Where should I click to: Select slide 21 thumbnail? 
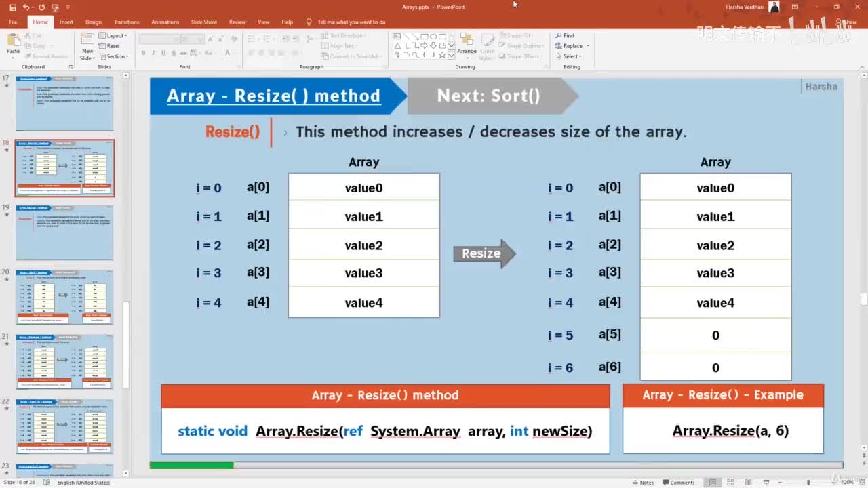[x=64, y=362]
